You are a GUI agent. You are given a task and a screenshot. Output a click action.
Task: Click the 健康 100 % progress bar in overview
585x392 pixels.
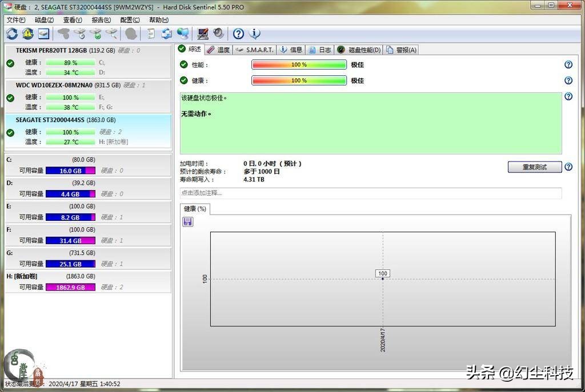pos(299,80)
